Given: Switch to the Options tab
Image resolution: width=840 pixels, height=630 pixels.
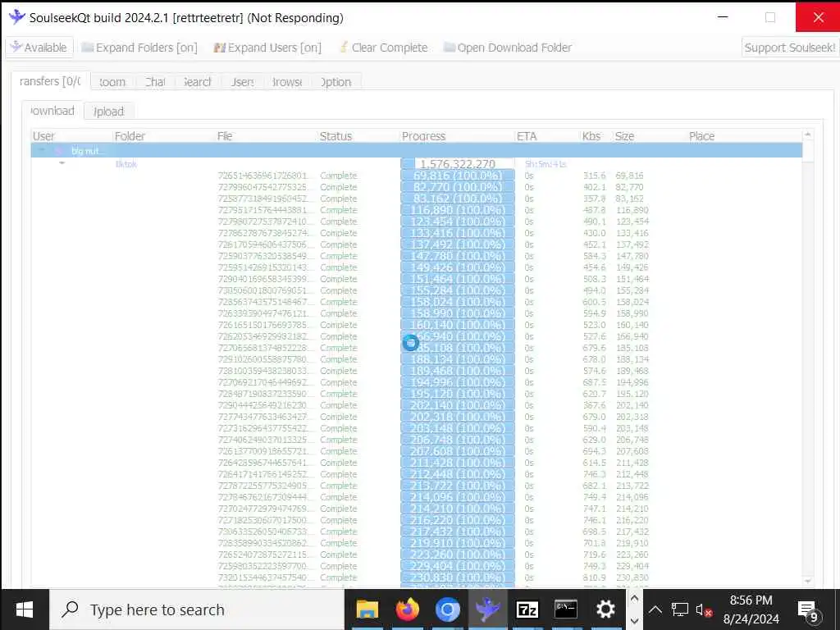Looking at the screenshot, I should click(x=336, y=82).
